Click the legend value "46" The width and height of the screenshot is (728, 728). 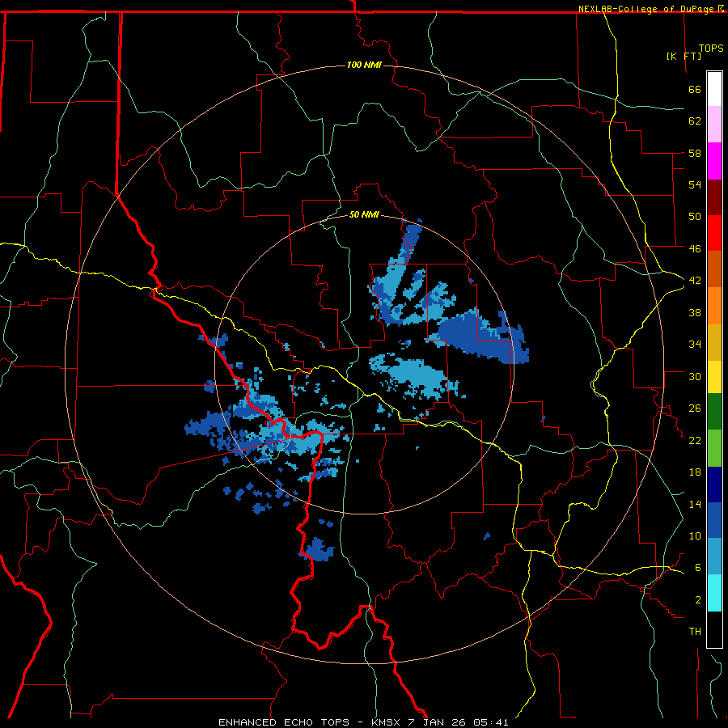point(695,248)
